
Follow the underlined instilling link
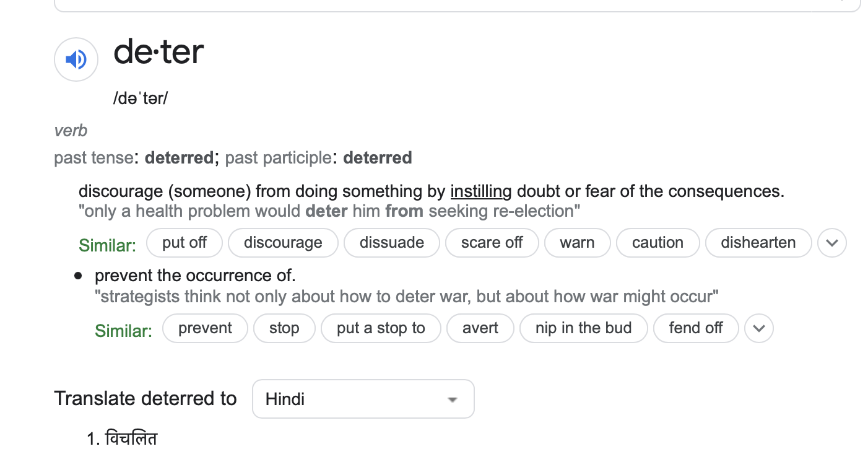(480, 191)
